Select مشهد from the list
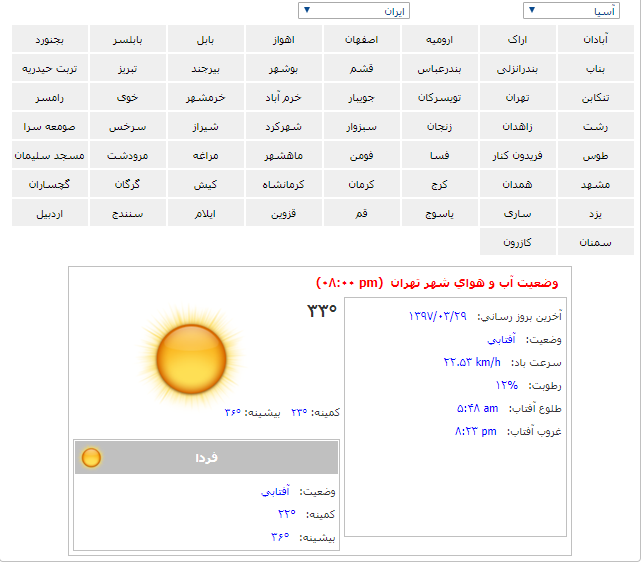This screenshot has width=642, height=563. point(596,184)
